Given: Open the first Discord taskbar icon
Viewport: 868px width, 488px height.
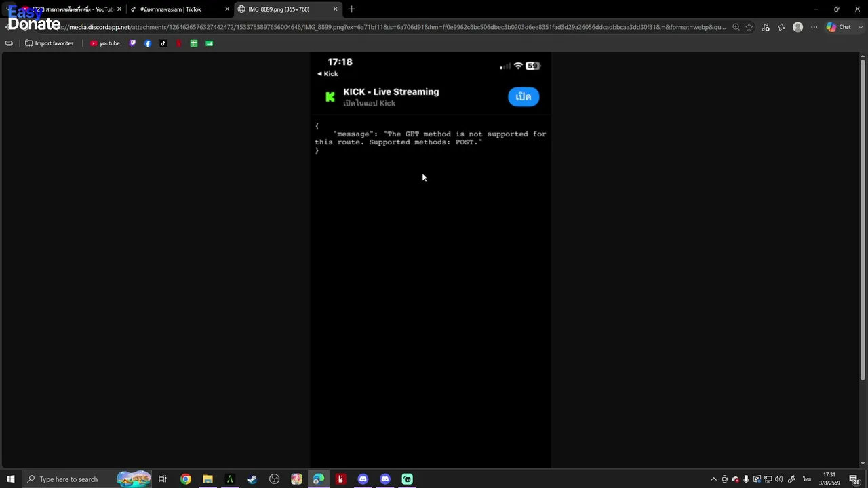Looking at the screenshot, I should pyautogui.click(x=363, y=479).
